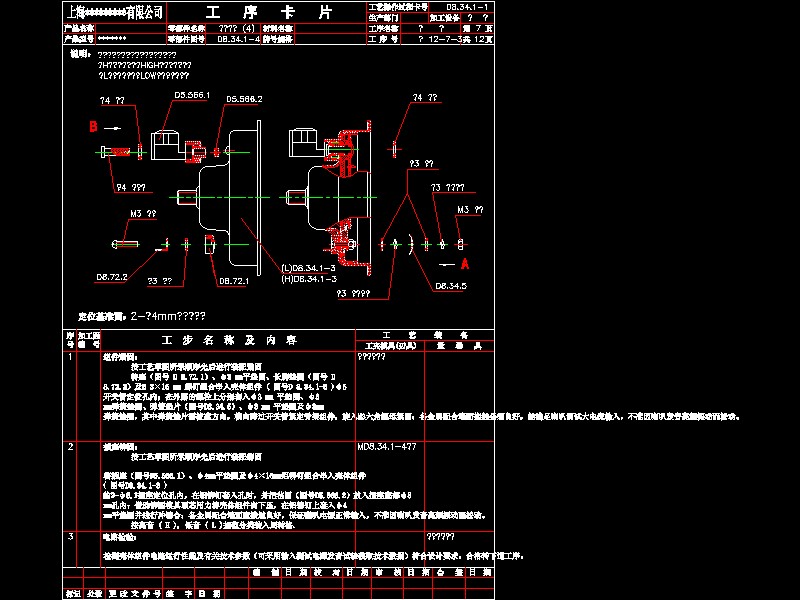
Task: Click the "?4 ???" callout label
Action: pos(131,188)
